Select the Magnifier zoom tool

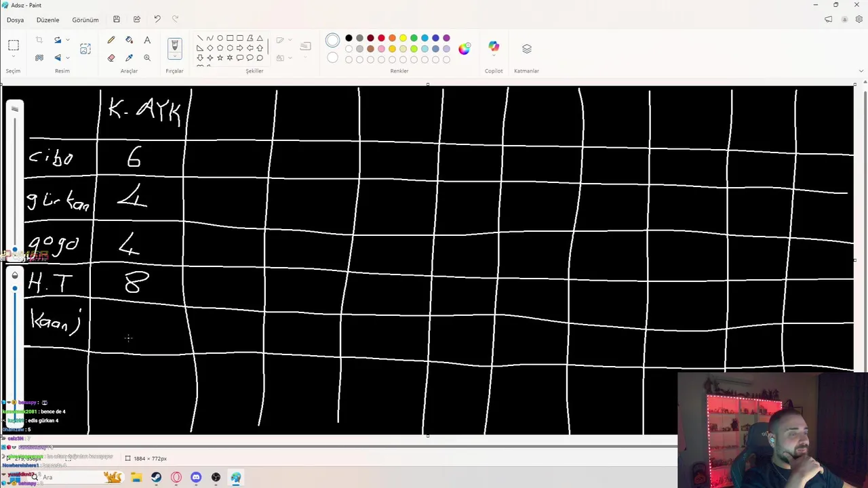147,58
